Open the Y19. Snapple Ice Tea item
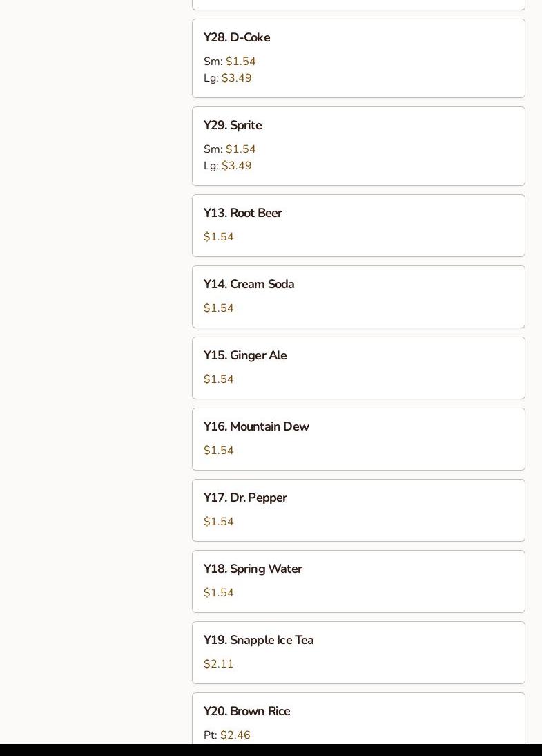This screenshot has width=542, height=756. 258,640
